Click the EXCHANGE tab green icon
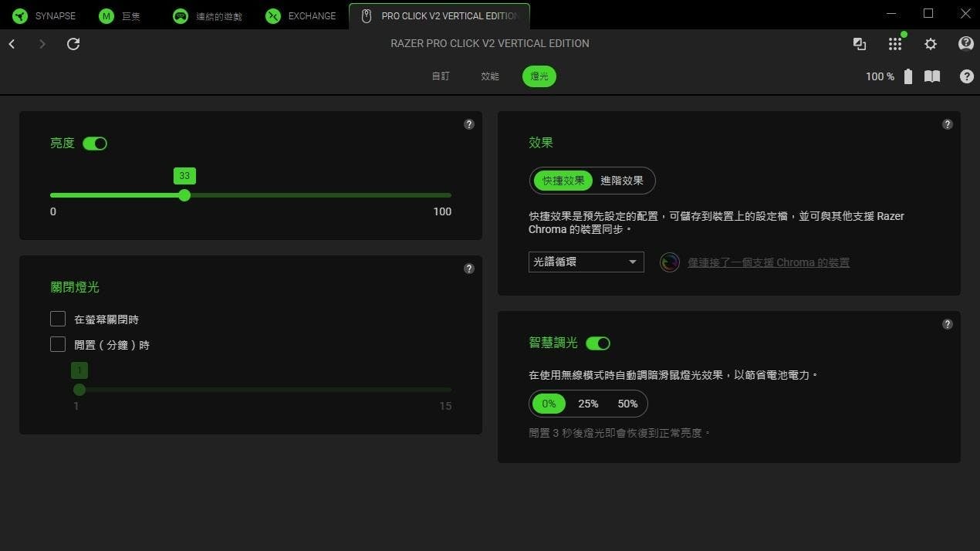Viewport: 980px width, 551px height. click(x=273, y=16)
